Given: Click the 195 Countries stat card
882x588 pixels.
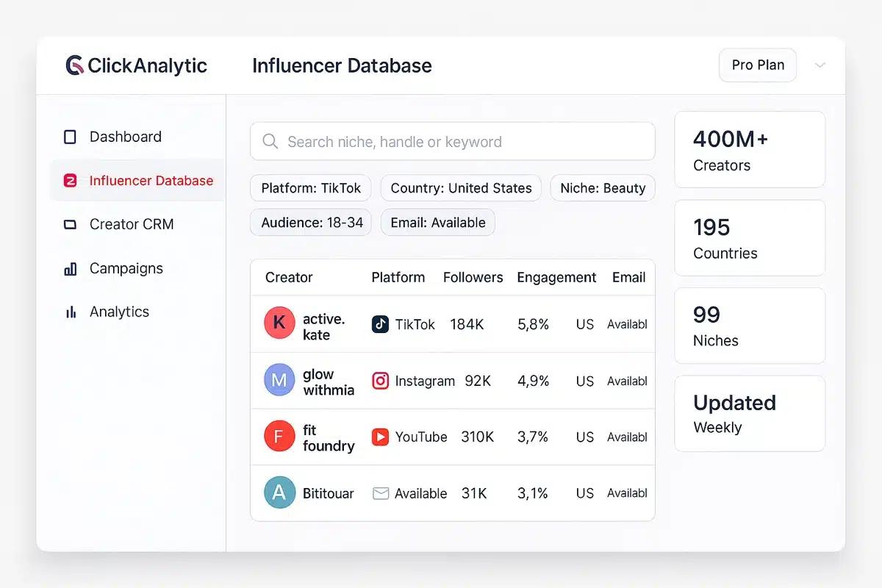Looking at the screenshot, I should pos(750,238).
